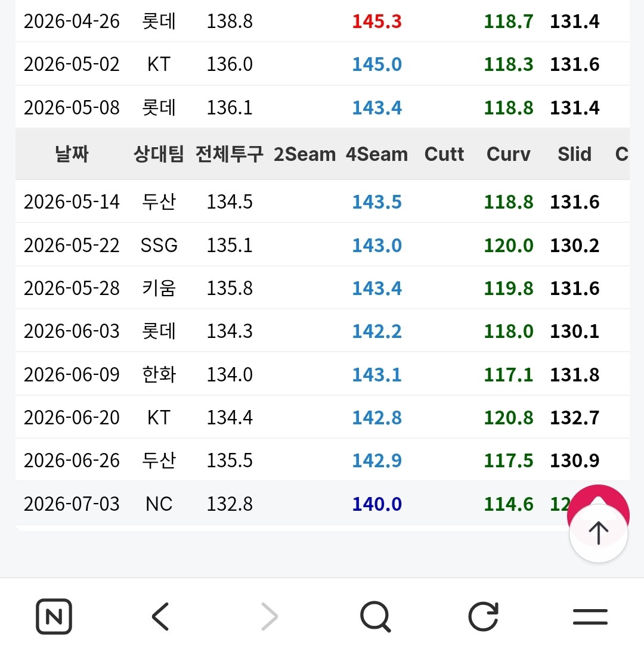The image size is (644, 655).
Task: Select the 2026-05-22 SSG row
Action: [x=322, y=245]
